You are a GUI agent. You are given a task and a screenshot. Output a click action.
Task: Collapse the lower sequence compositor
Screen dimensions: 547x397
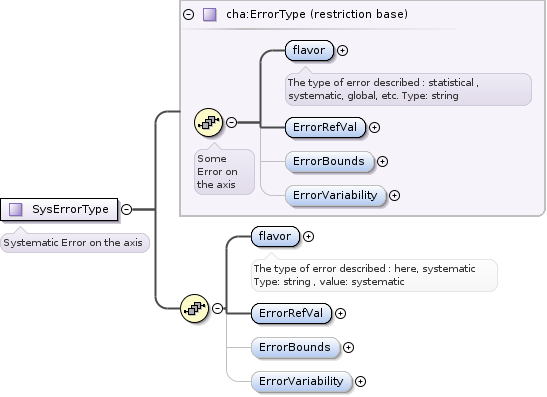217,308
